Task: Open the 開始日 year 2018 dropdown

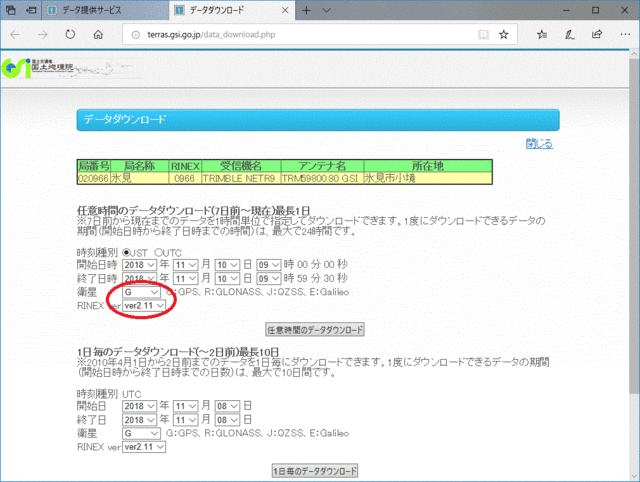Action: point(139,406)
